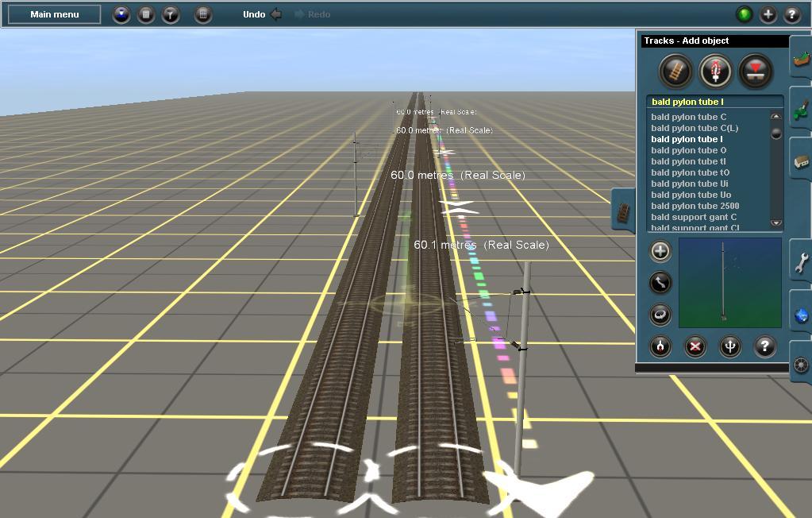Select the Move object tool
The width and height of the screenshot is (812, 518).
pos(660,283)
